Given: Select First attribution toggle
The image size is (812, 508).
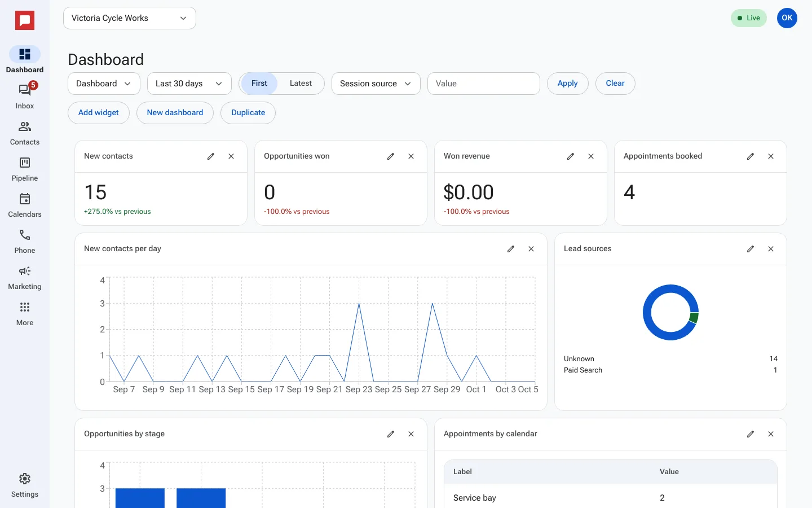Looking at the screenshot, I should [259, 84].
